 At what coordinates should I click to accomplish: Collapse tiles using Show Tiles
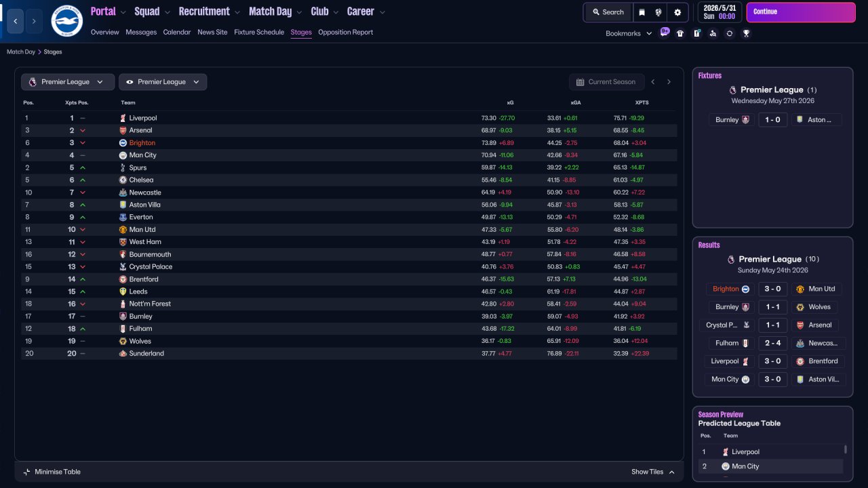653,472
